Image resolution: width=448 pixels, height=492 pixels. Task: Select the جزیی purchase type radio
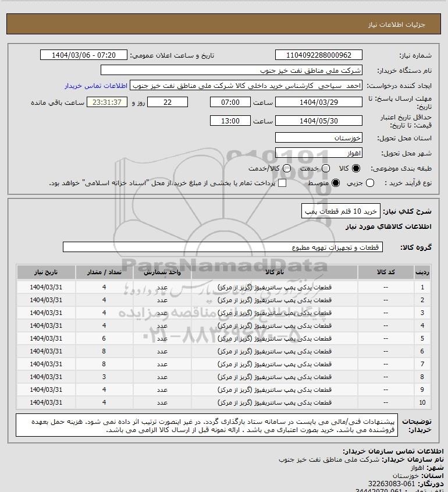(x=370, y=183)
